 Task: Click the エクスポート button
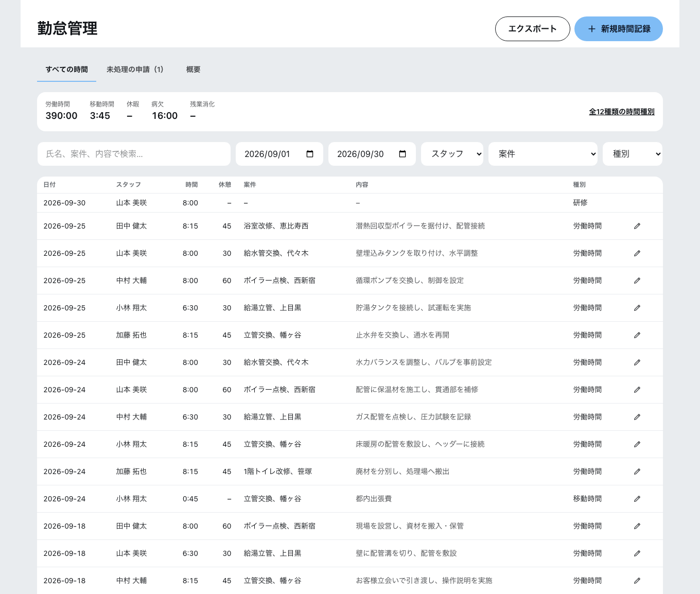533,29
